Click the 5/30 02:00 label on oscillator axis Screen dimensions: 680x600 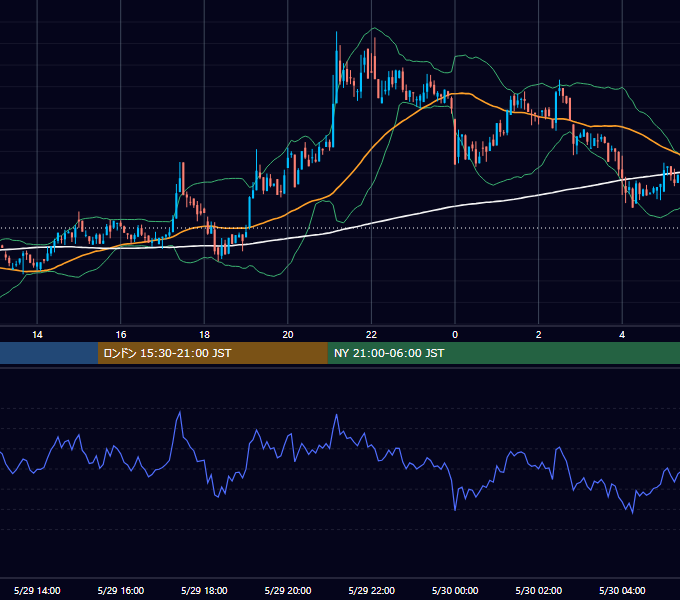[x=539, y=590]
